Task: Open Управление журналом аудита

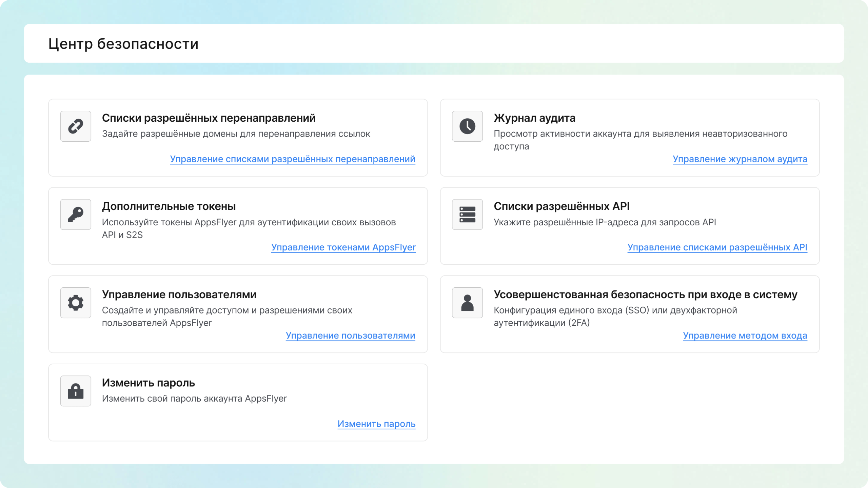Action: click(x=739, y=159)
